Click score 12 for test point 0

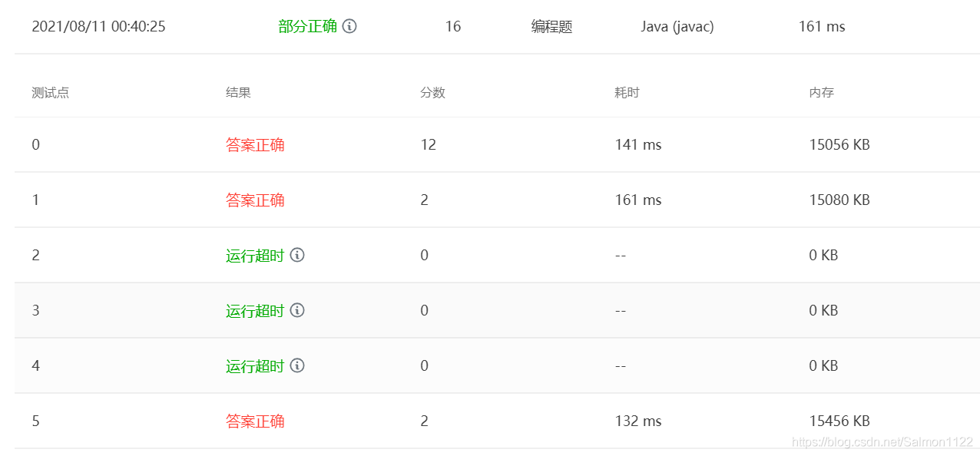click(429, 144)
